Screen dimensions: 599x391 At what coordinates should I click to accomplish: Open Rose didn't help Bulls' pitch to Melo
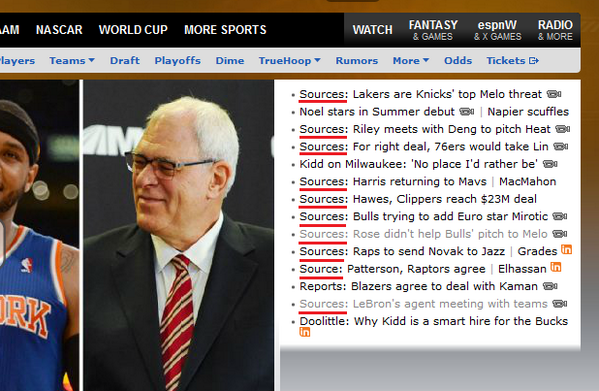(x=423, y=234)
